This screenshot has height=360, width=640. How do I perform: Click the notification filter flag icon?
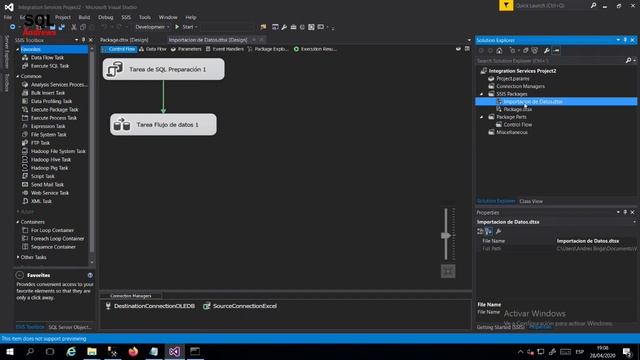click(x=506, y=5)
